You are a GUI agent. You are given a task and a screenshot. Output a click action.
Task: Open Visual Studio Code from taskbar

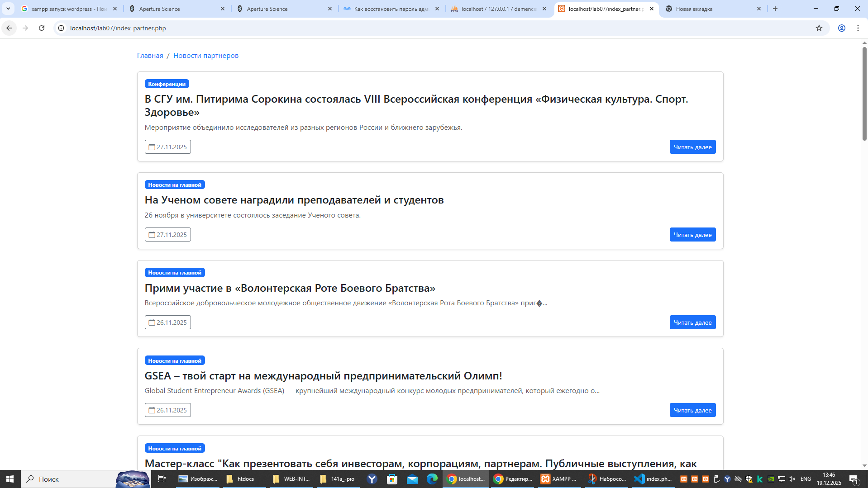[x=653, y=479]
